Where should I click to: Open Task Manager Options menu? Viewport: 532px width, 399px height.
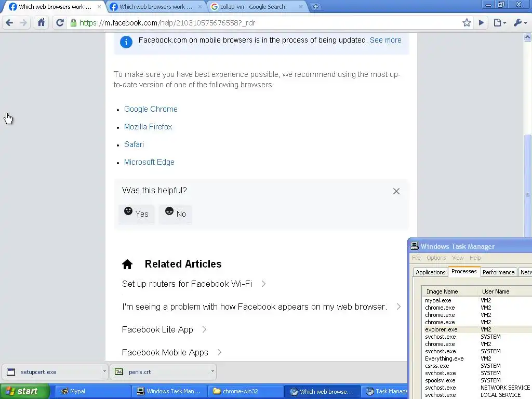coord(436,258)
